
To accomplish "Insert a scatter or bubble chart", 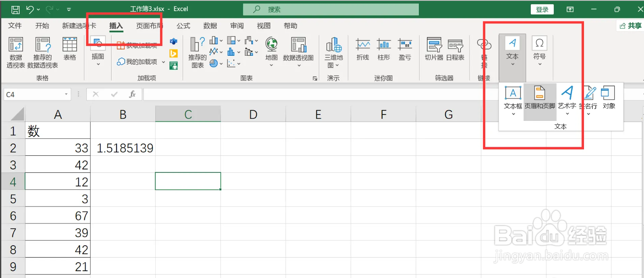I will [234, 63].
